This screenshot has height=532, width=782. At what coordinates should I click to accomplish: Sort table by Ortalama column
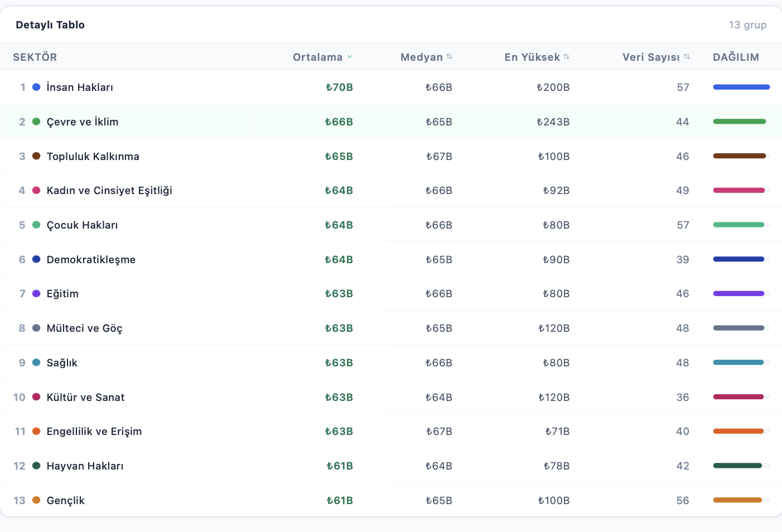[322, 57]
